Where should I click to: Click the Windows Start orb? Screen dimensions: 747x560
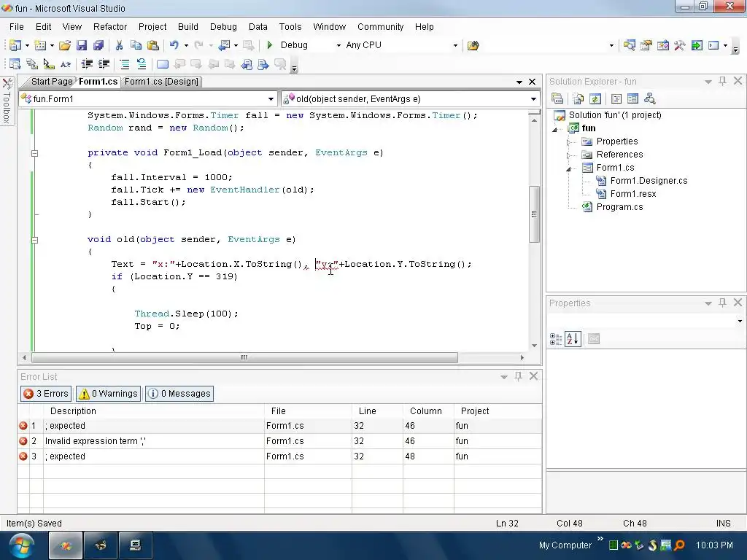(21, 545)
